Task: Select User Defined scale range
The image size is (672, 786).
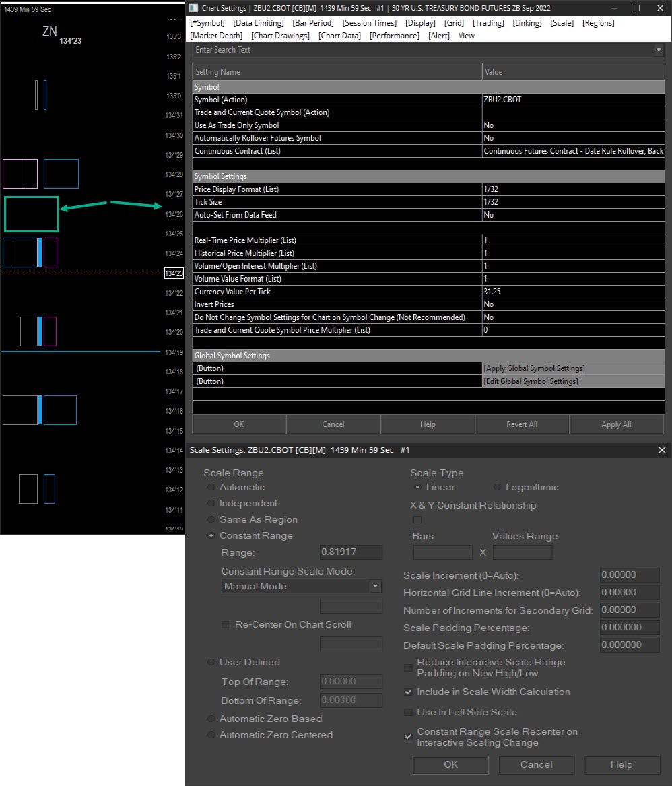Action: click(211, 662)
